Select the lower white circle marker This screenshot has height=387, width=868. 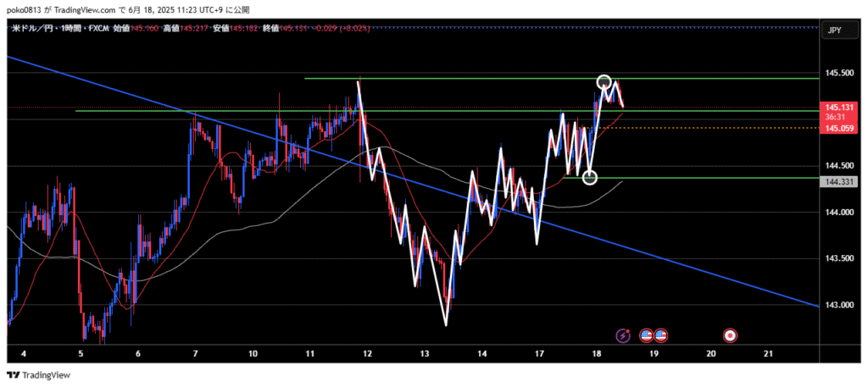click(591, 177)
